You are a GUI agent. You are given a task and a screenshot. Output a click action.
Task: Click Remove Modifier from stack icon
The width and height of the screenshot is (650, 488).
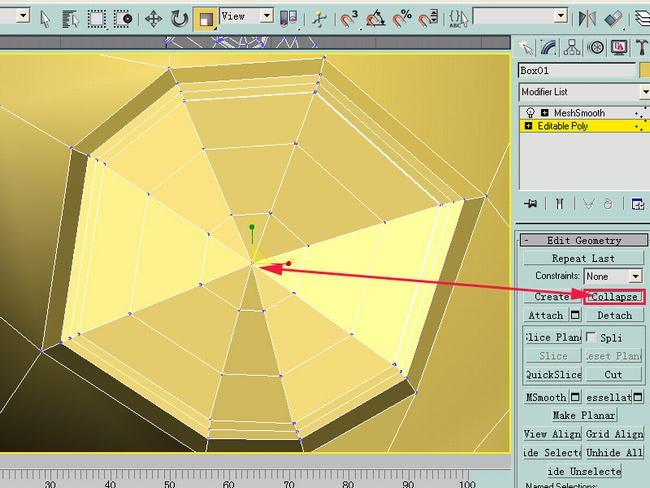[x=608, y=204]
